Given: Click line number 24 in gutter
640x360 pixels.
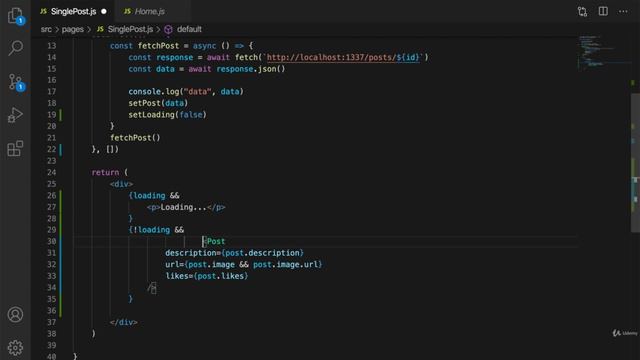Looking at the screenshot, I should point(51,172).
